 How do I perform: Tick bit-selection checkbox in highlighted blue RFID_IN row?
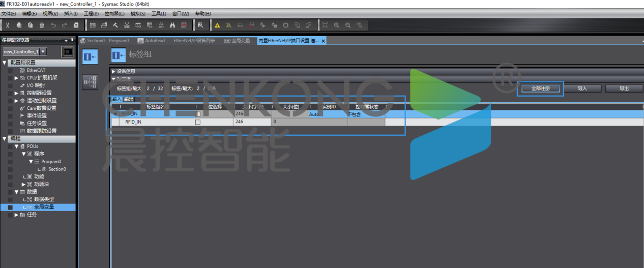pyautogui.click(x=198, y=114)
